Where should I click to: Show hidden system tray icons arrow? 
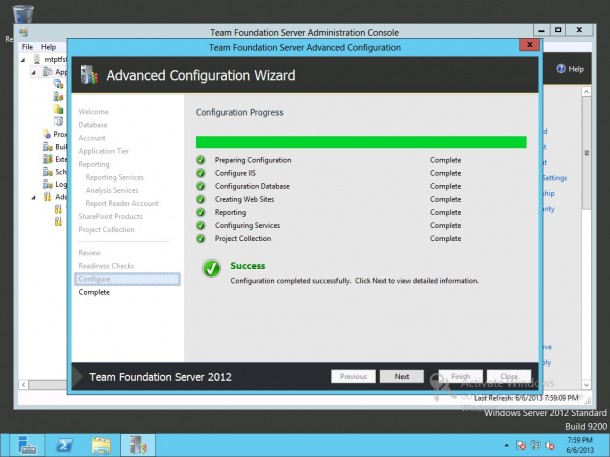[x=506, y=445]
